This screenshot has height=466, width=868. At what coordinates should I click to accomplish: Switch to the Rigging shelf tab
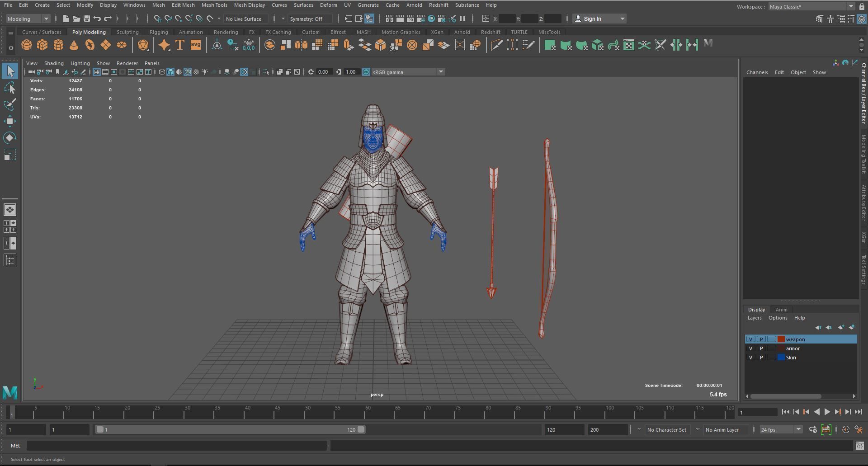159,32
